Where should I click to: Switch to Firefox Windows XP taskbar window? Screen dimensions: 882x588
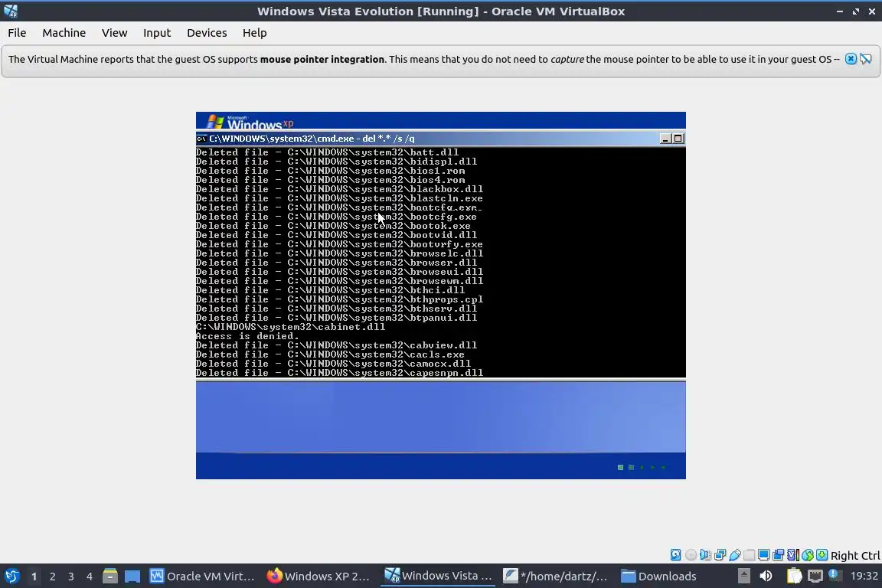pos(319,577)
